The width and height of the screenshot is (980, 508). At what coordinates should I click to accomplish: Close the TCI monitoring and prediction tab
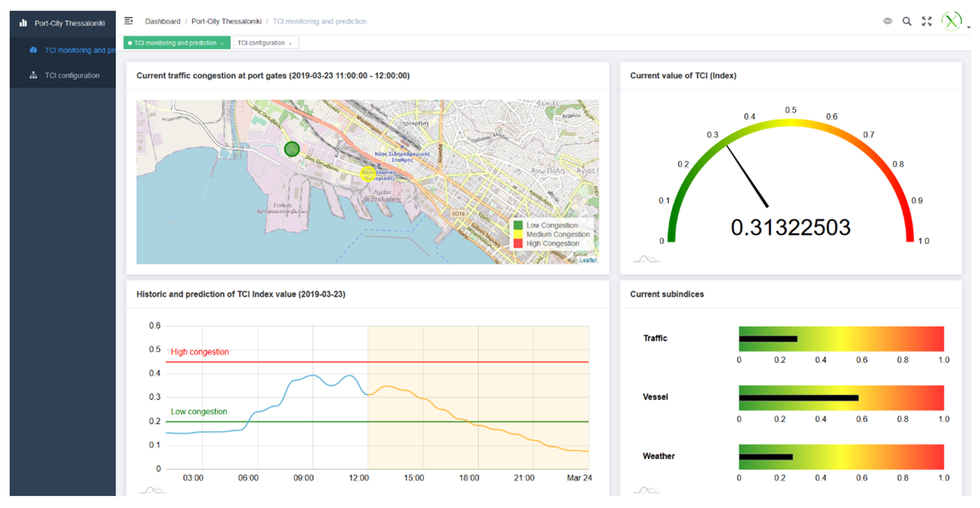pos(222,44)
